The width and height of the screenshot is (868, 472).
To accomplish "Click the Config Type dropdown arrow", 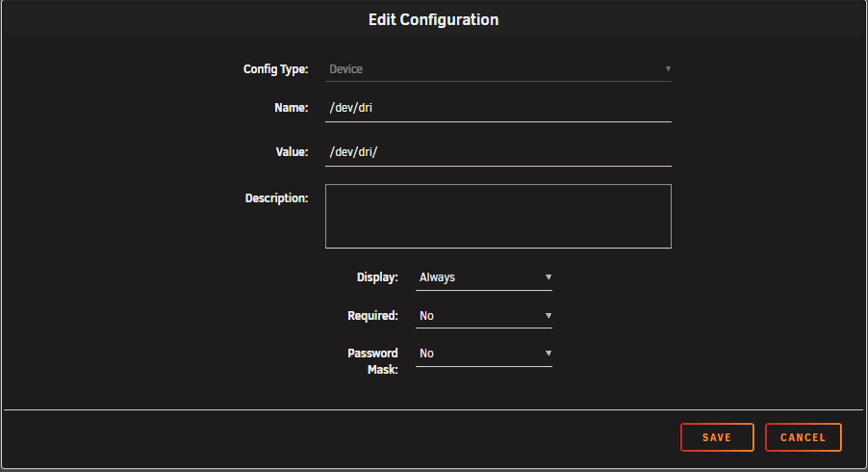I will click(x=668, y=69).
